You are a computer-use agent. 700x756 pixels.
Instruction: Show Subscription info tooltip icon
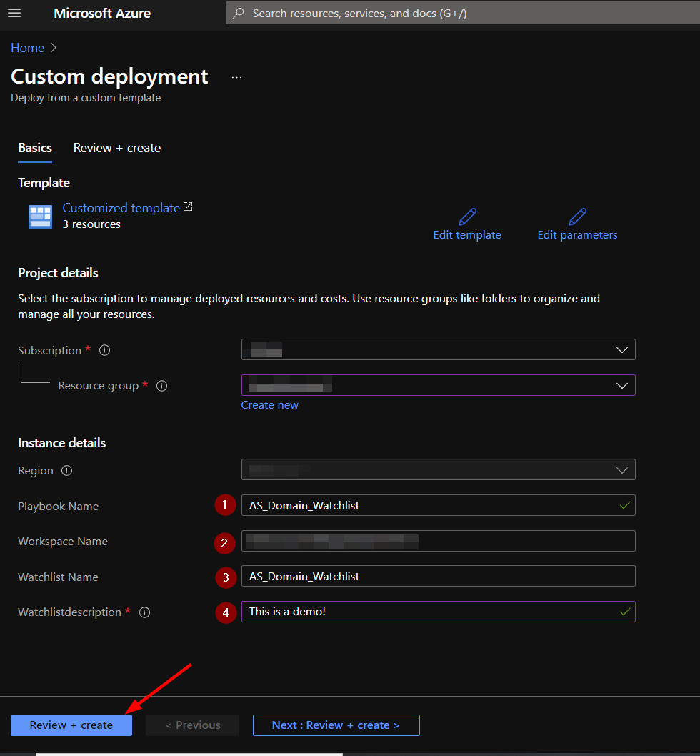104,351
